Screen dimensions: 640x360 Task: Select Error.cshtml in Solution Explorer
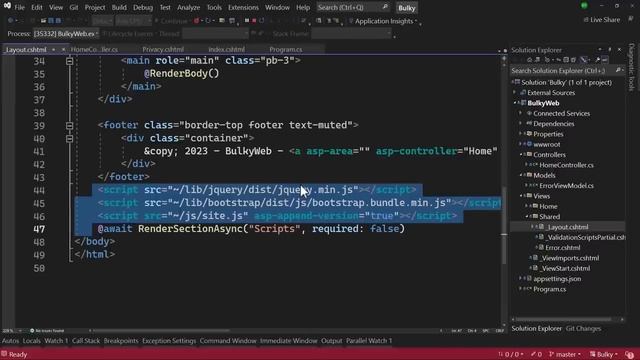coord(562,248)
